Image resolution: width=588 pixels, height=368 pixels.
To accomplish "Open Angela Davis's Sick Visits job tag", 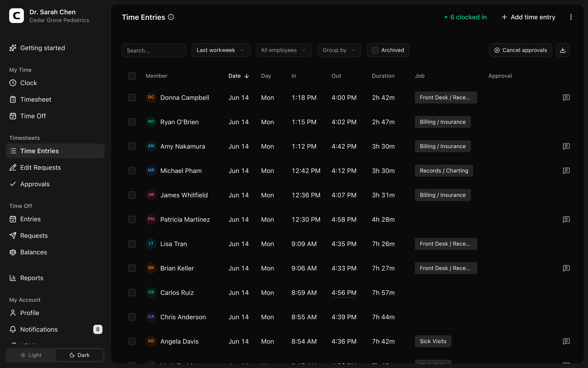I will pyautogui.click(x=433, y=341).
